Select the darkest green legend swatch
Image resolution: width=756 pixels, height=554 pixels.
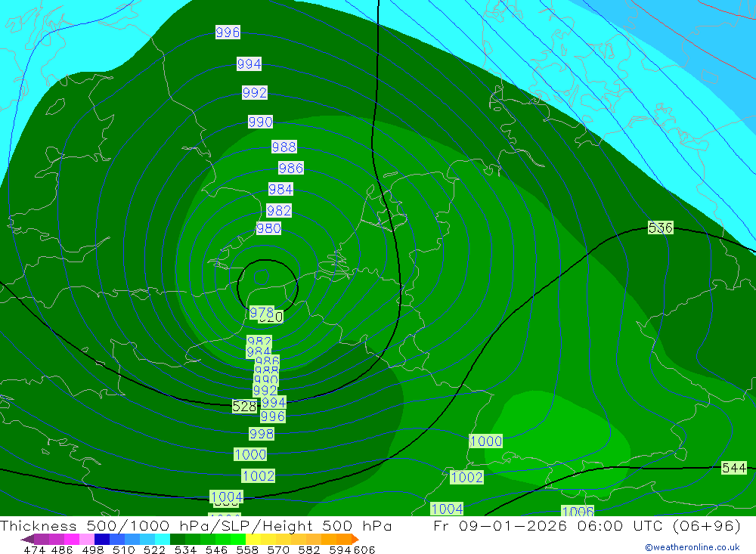[178, 539]
